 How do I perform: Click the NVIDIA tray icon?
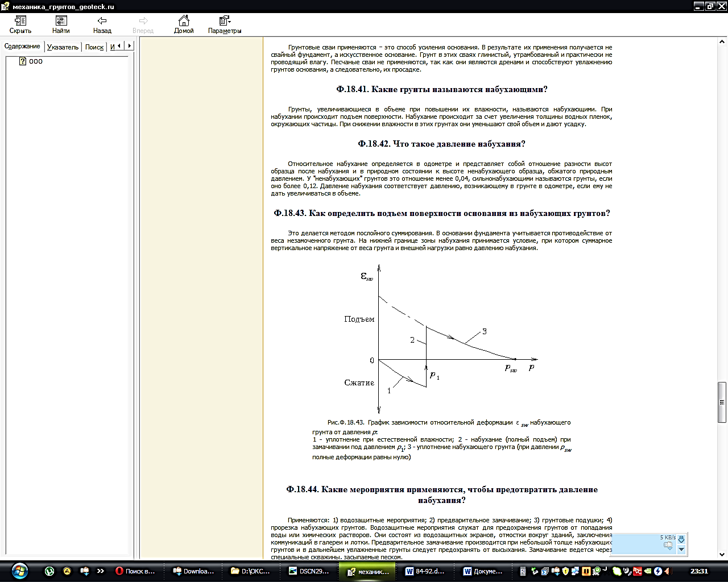647,571
